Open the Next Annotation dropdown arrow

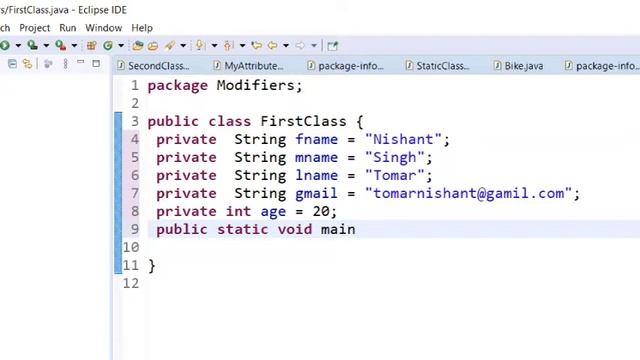coord(214,46)
